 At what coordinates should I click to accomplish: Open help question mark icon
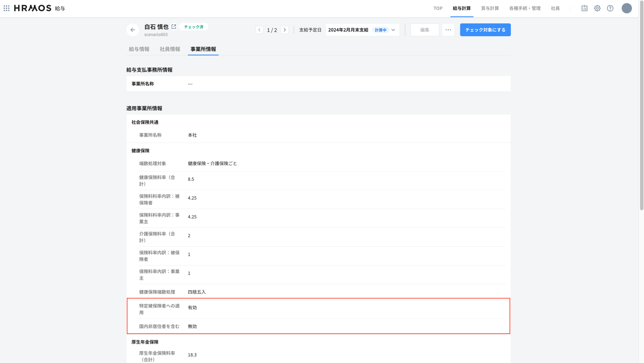point(610,8)
